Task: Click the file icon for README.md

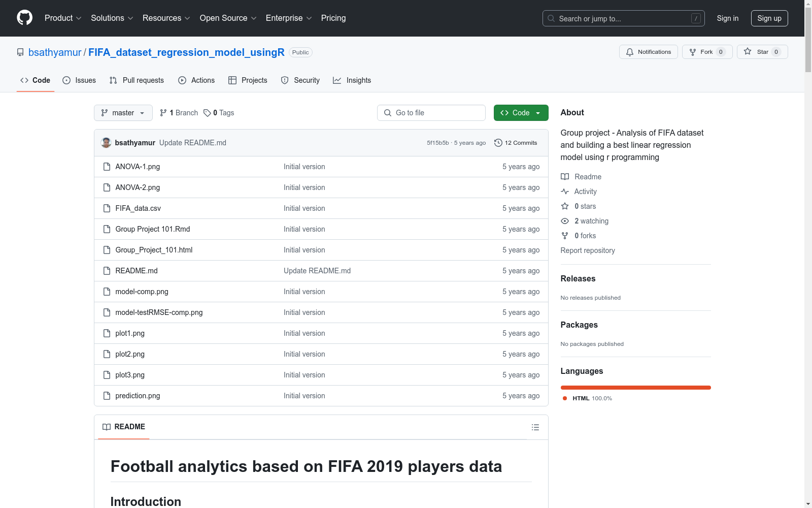Action: point(107,271)
